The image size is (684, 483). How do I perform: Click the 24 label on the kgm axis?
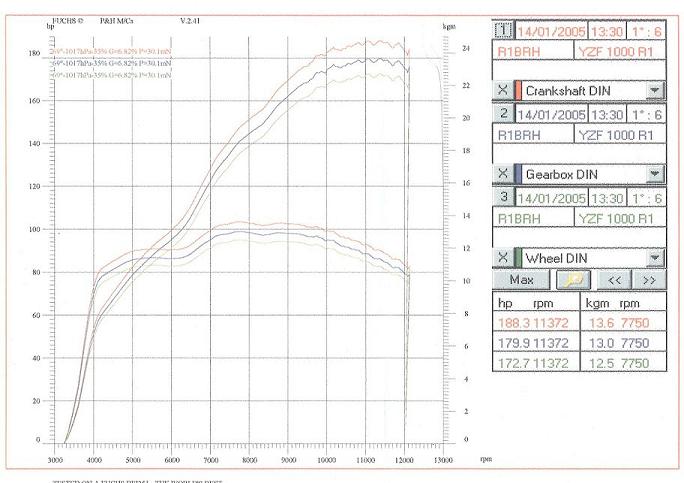point(466,48)
